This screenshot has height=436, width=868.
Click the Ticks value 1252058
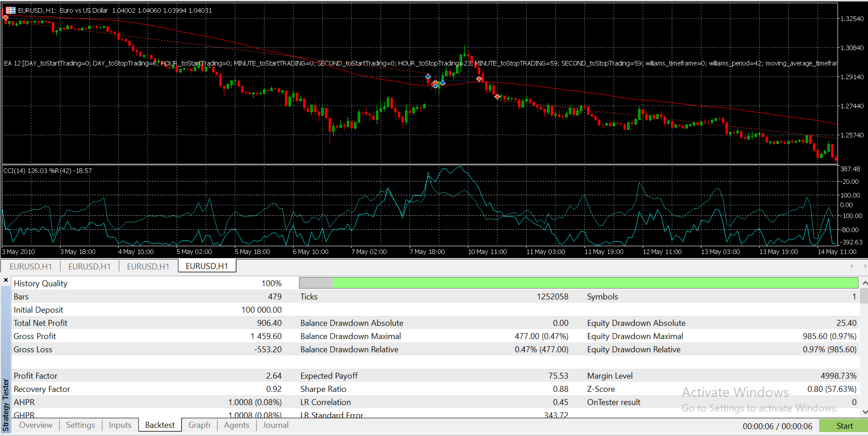click(x=553, y=297)
